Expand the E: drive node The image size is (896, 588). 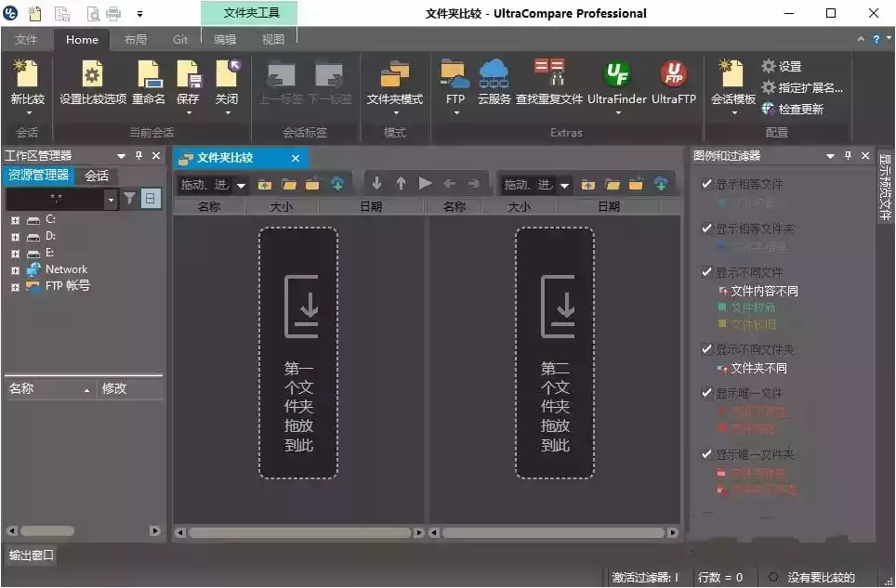[x=16, y=254]
